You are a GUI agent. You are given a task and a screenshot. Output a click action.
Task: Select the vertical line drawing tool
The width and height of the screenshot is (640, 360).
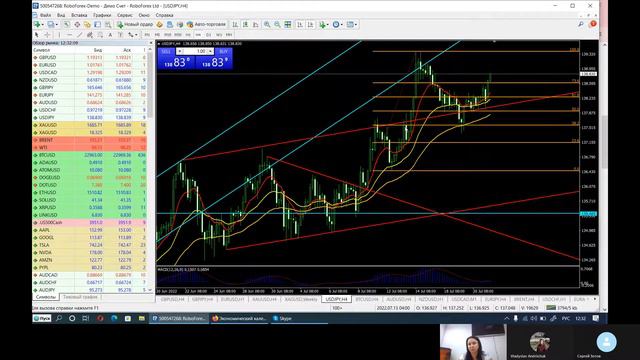(60, 35)
